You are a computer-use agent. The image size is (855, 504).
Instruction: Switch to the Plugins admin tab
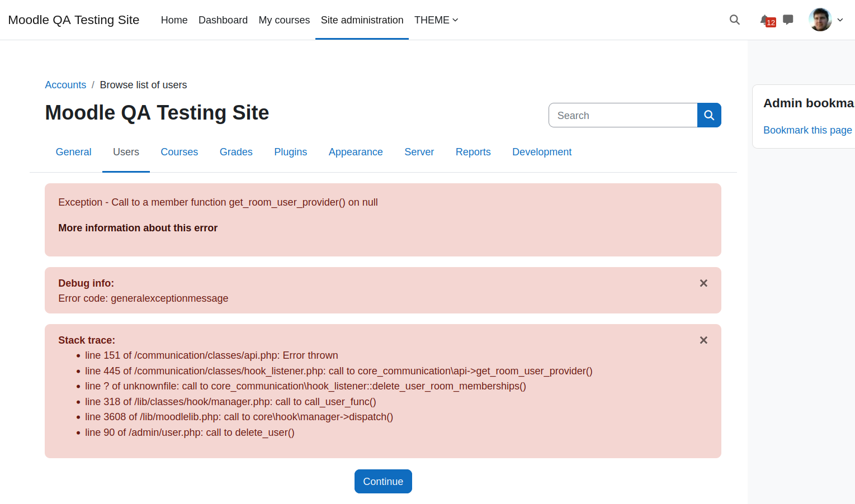pos(290,152)
